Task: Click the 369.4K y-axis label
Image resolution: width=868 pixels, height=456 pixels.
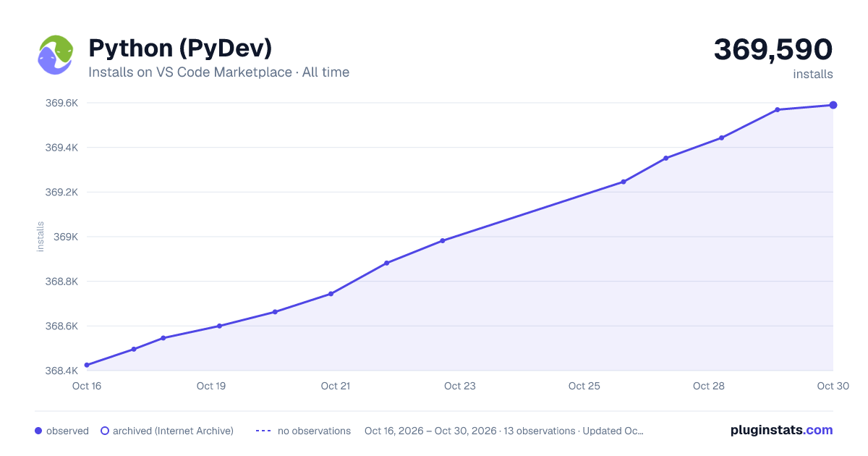Action: coord(61,148)
